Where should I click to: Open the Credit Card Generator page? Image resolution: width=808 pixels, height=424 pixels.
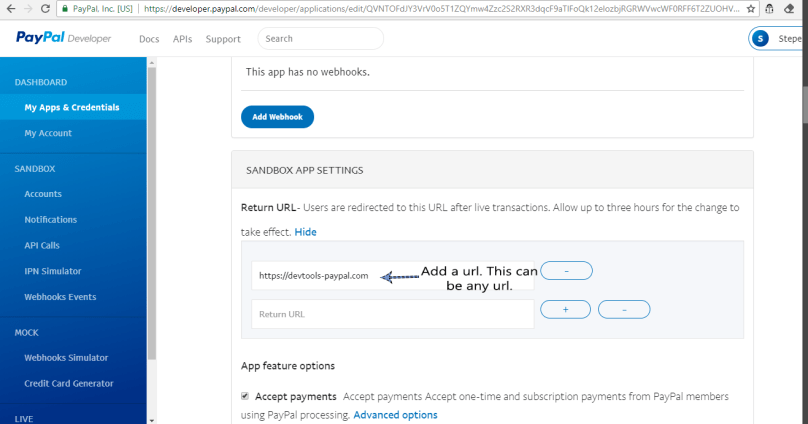click(x=69, y=383)
